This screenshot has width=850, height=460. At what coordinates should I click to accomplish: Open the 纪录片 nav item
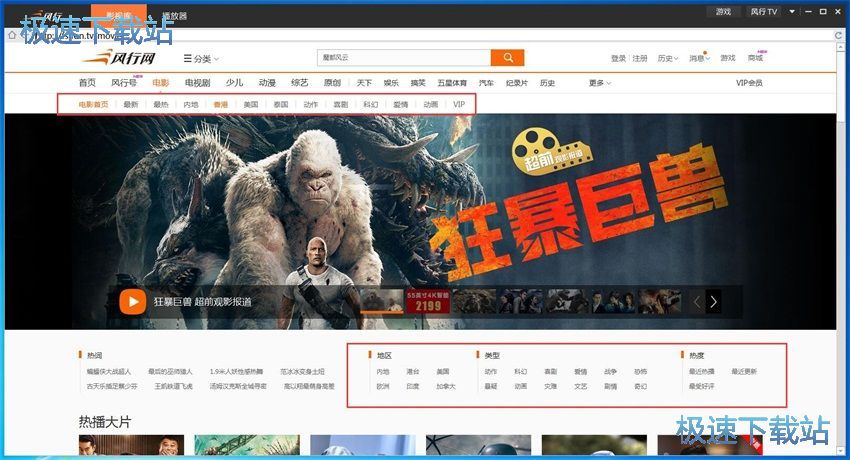[517, 83]
